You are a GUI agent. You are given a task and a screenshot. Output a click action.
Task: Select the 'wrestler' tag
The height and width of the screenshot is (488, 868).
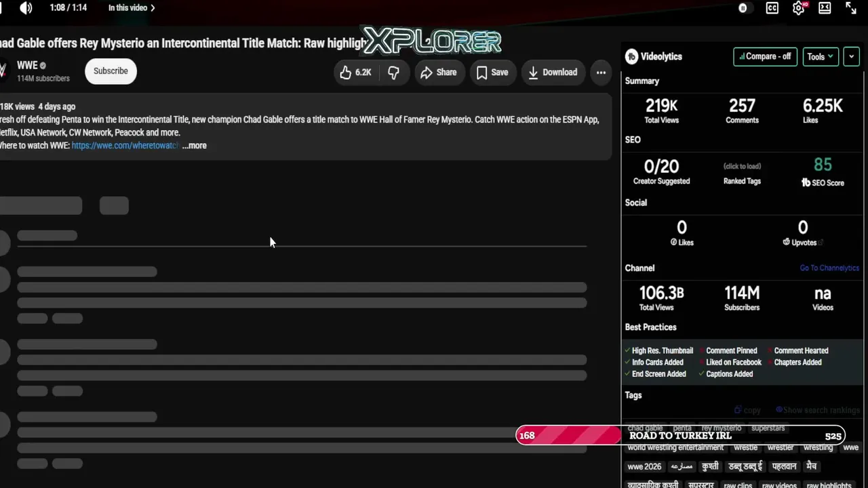coord(781,447)
